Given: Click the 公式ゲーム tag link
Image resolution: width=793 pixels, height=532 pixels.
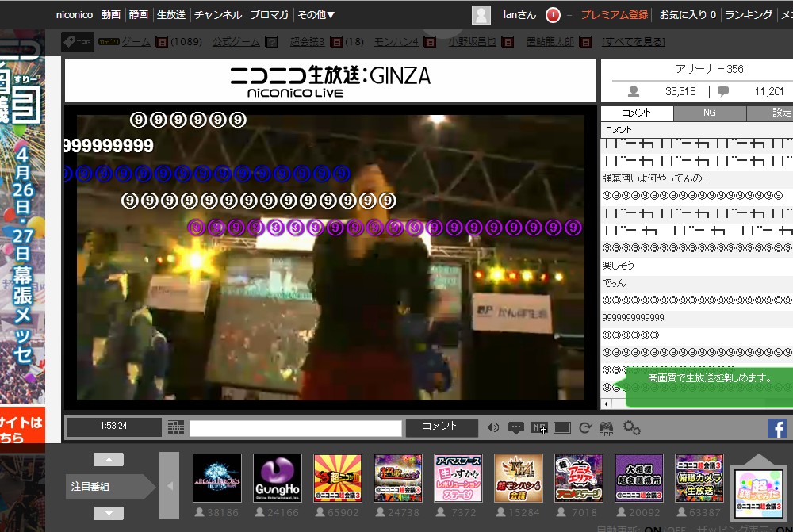Looking at the screenshot, I should tap(236, 42).
